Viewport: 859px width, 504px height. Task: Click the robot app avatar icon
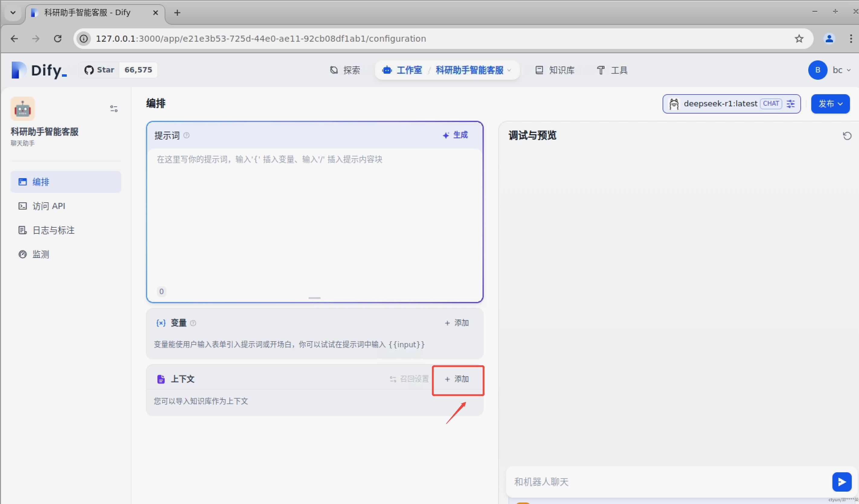(x=22, y=109)
